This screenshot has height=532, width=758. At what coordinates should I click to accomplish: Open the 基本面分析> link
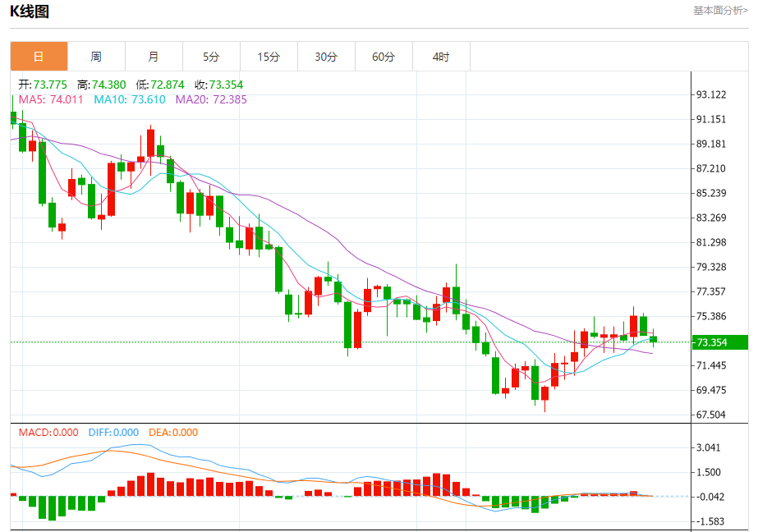tap(720, 11)
